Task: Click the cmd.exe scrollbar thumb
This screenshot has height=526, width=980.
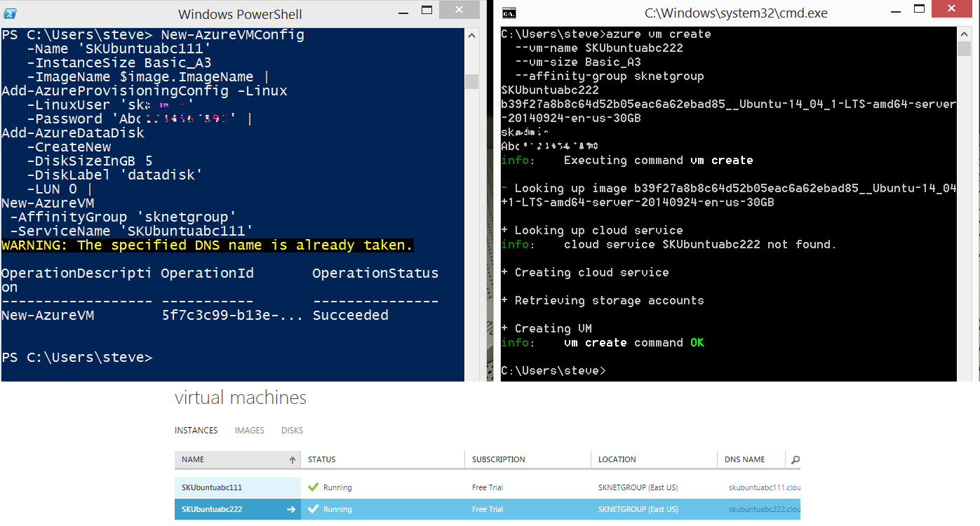Action: pos(965,48)
